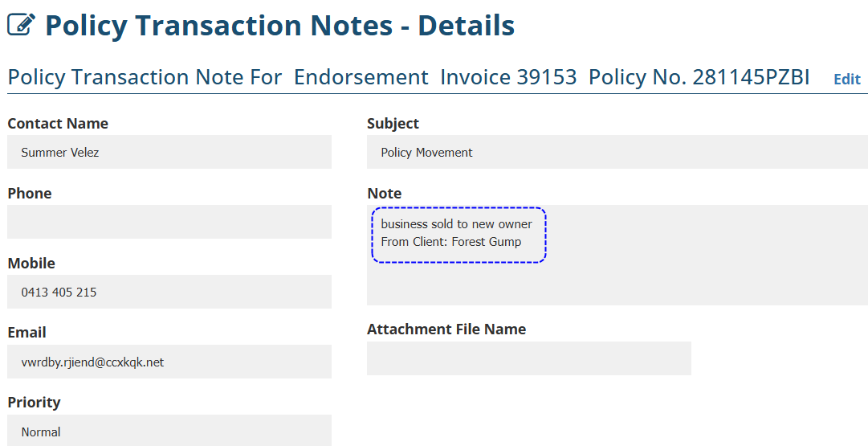Click the Policy Transaction Notes - Details heading
This screenshot has width=868, height=446.
[279, 26]
